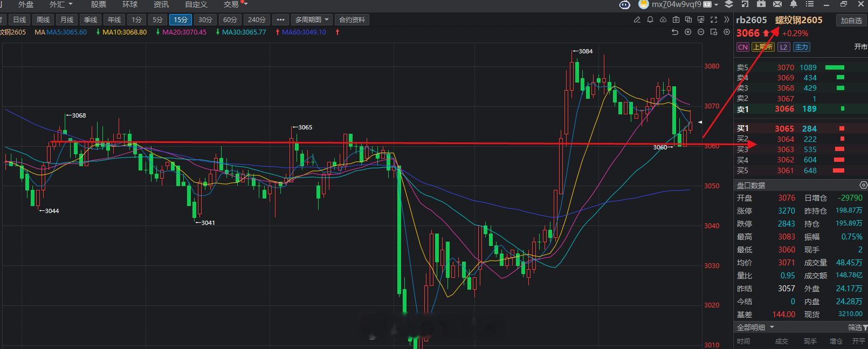868x349 pixels.
Task: Switch to 周线 weekly period
Action: click(x=43, y=19)
